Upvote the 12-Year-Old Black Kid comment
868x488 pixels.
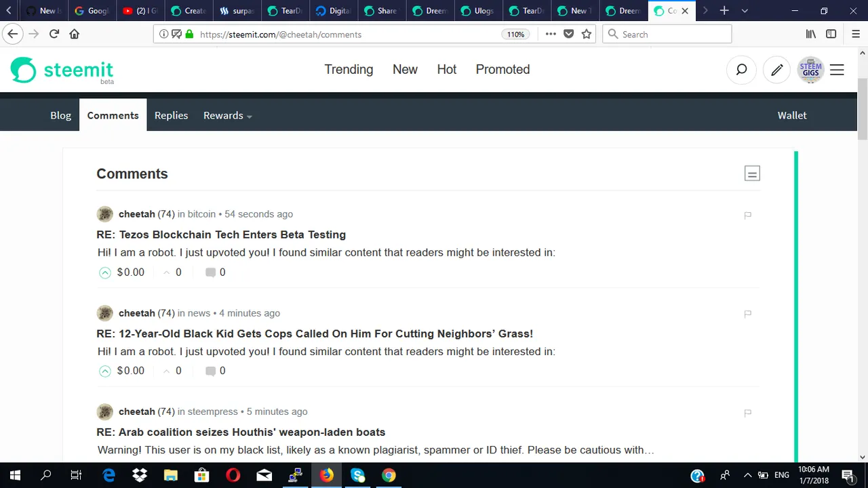click(104, 371)
